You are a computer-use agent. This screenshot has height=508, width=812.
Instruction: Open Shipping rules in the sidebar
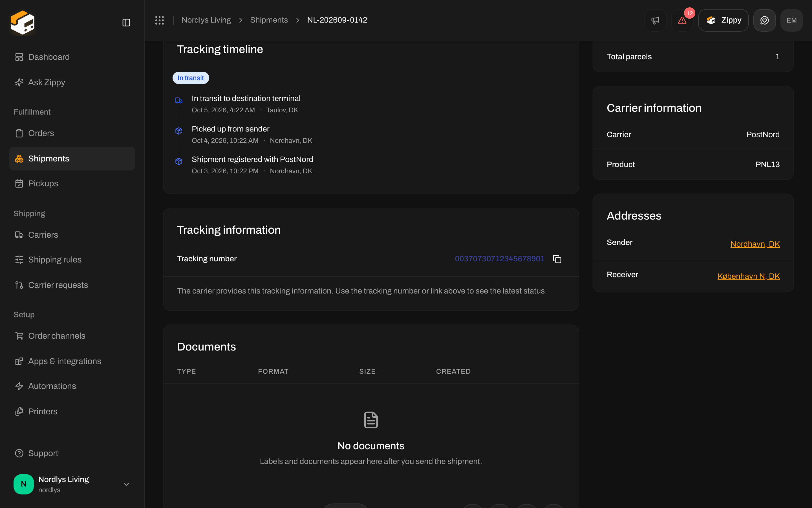click(x=72, y=260)
